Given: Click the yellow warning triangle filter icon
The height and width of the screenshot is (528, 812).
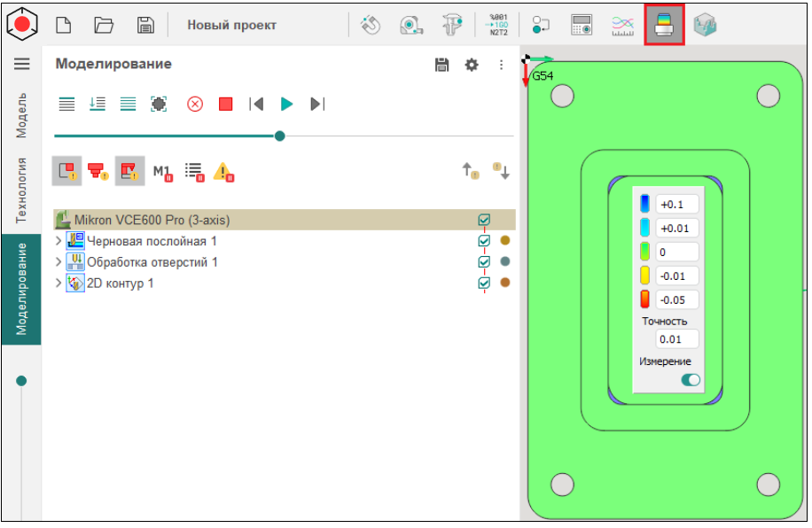Looking at the screenshot, I should 223,172.
